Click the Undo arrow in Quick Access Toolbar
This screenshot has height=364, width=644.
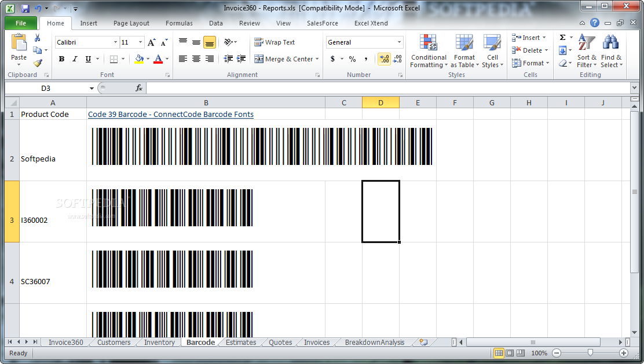pos(38,8)
